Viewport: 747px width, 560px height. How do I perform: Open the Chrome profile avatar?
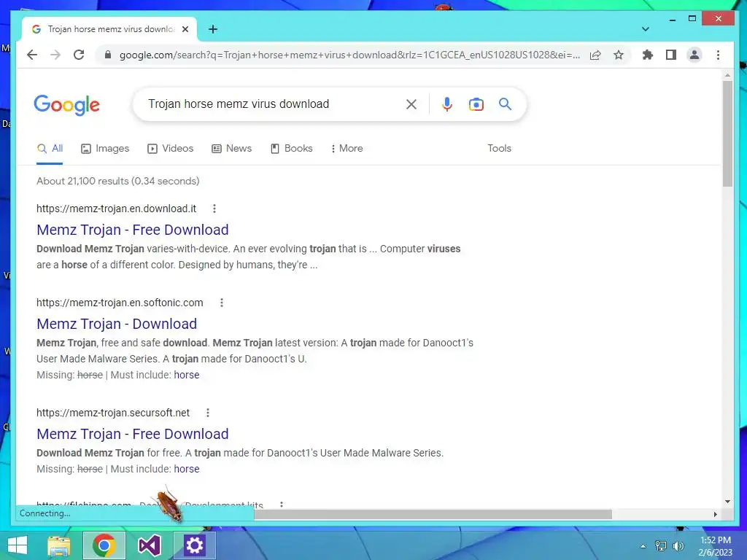tap(694, 55)
